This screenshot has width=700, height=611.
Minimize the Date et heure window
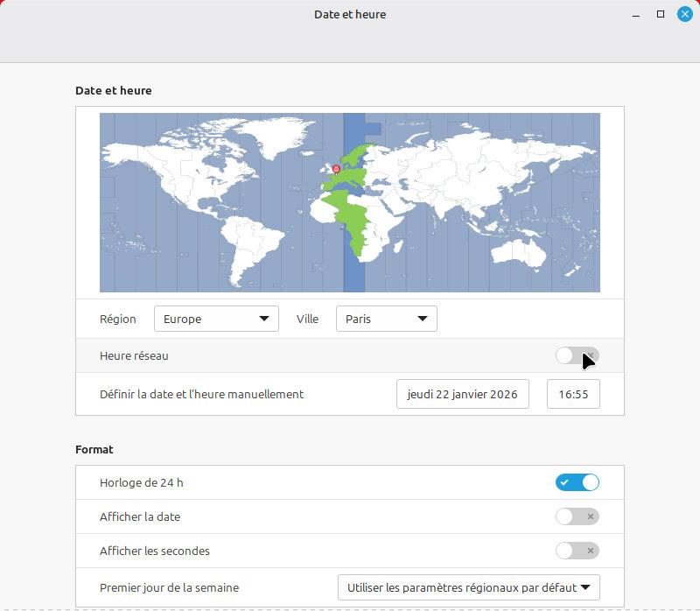[x=636, y=15]
